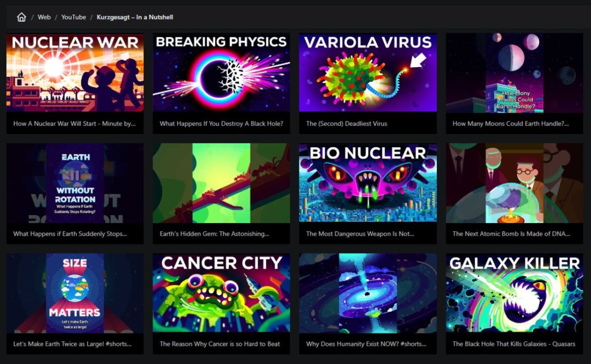Open the scientists with glass dome thumbnail
The image size is (591, 364).
(x=515, y=183)
